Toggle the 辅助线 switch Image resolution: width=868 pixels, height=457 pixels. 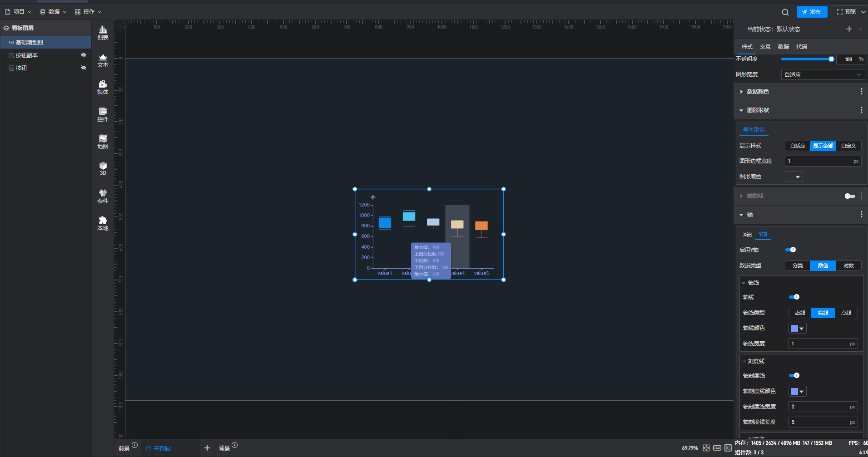click(x=849, y=196)
